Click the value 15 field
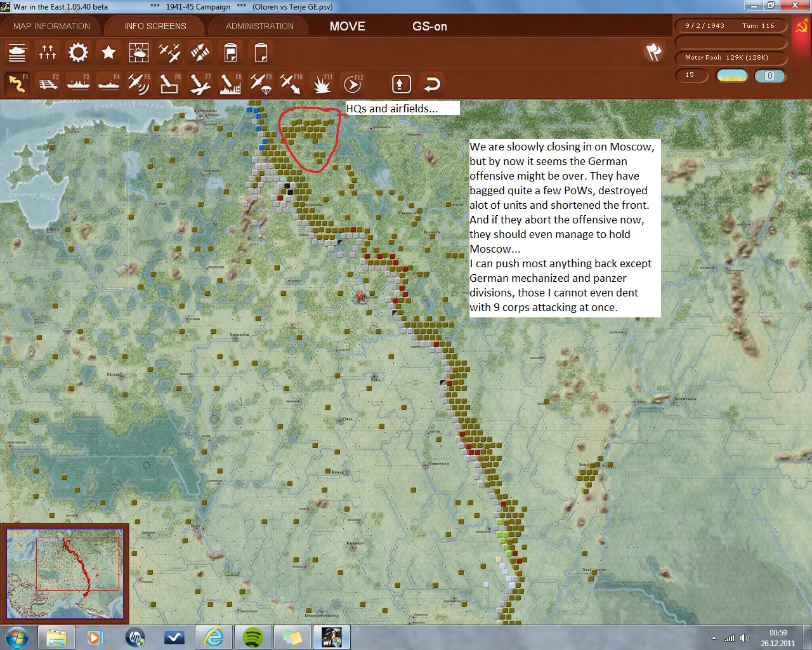The width and height of the screenshot is (812, 650). [x=691, y=75]
